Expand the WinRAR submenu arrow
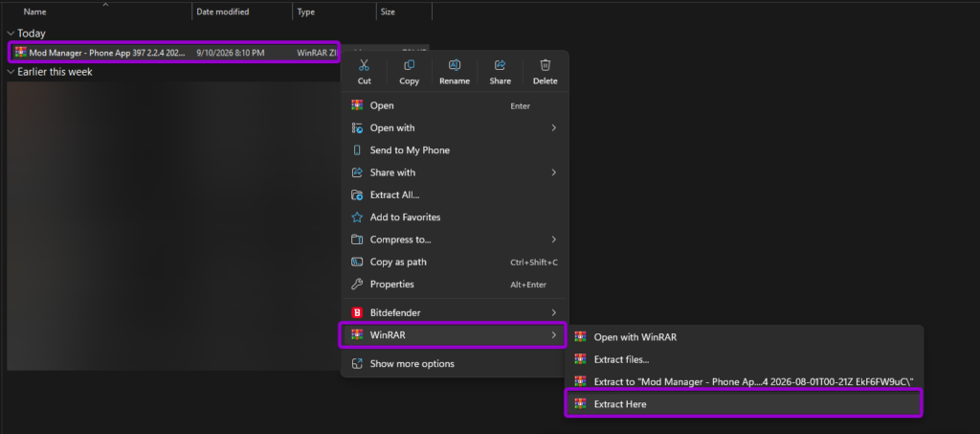 pyautogui.click(x=553, y=335)
